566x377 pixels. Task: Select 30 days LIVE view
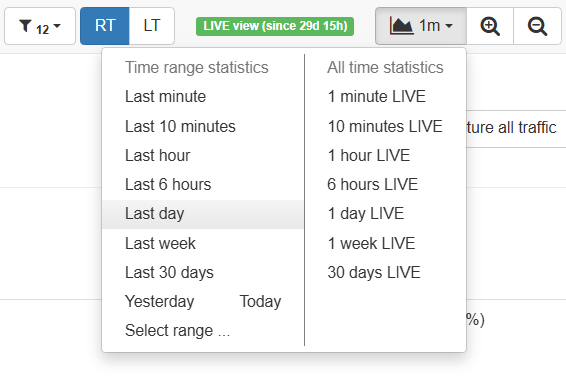(374, 273)
